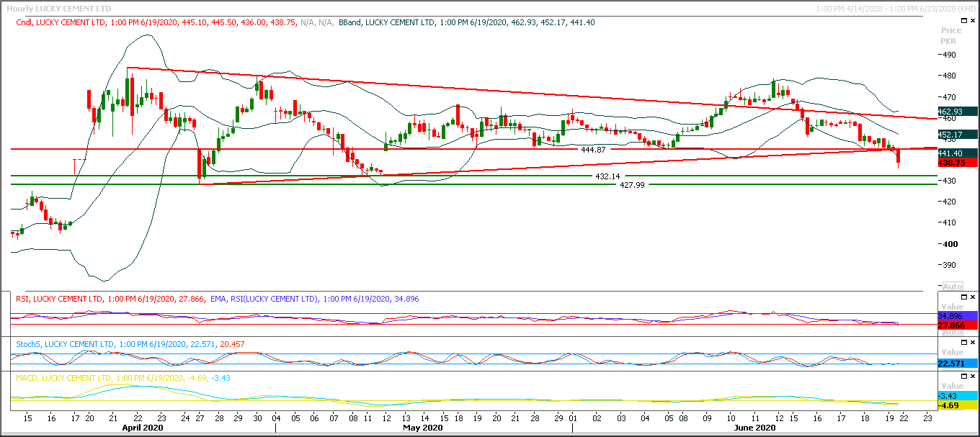This screenshot has height=437, width=980.
Task: Select the 452.17 middle band value tag
Action: click(x=958, y=135)
